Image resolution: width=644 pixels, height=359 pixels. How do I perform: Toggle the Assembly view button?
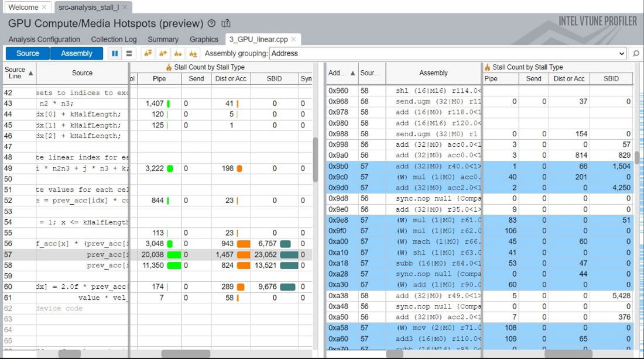tap(77, 53)
